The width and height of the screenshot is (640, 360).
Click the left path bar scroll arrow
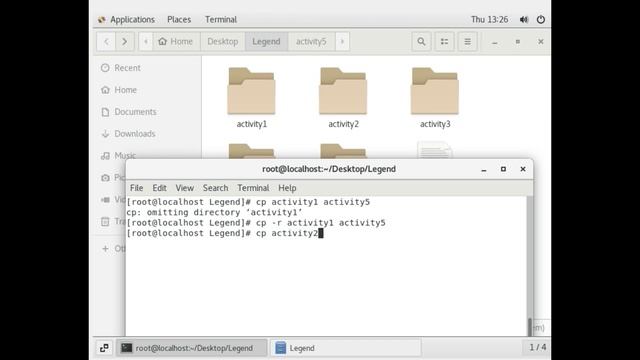pos(146,42)
